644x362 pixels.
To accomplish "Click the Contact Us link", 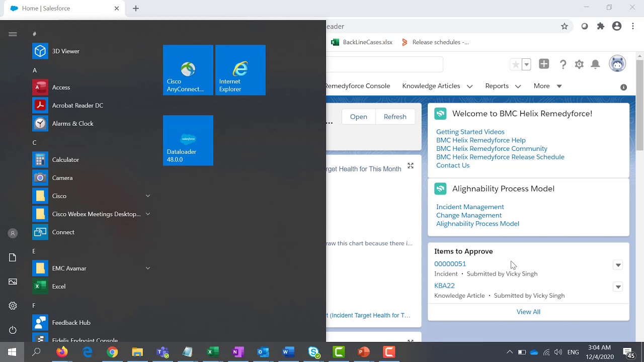I will [453, 165].
